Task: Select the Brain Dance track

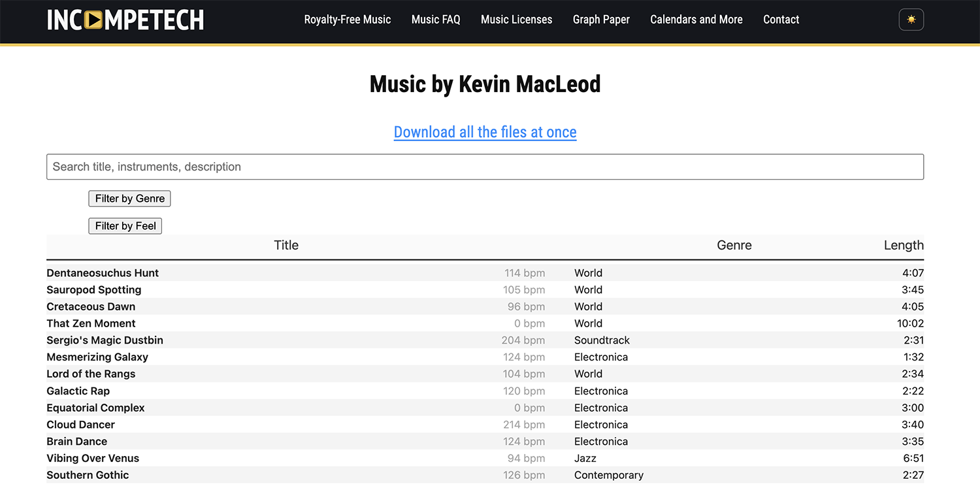Action: tap(77, 442)
